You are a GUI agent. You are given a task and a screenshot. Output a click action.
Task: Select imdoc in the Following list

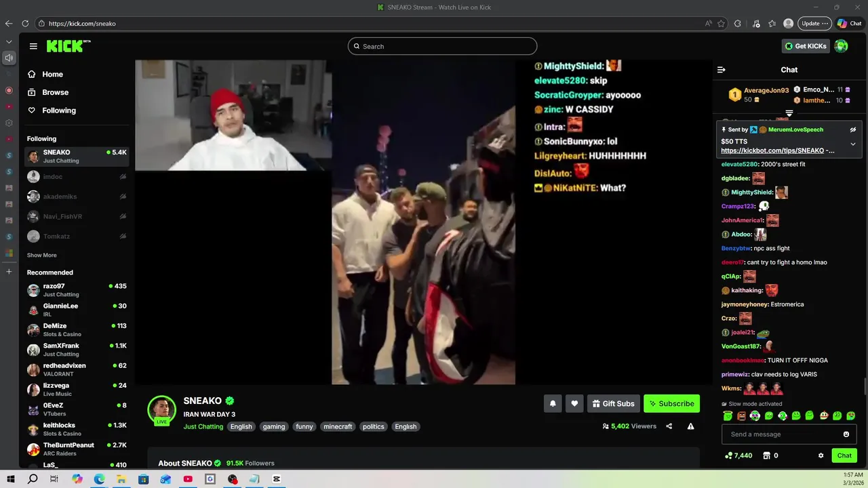pos(77,176)
